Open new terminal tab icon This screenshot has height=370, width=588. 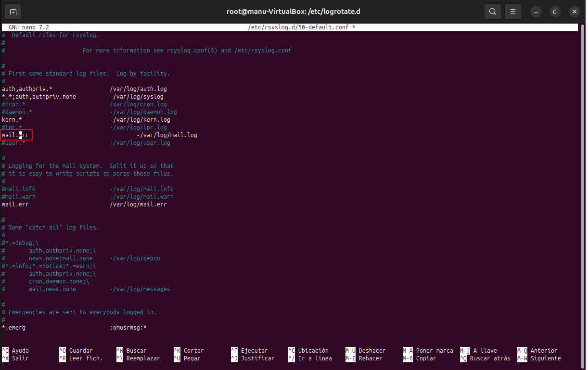tap(13, 12)
